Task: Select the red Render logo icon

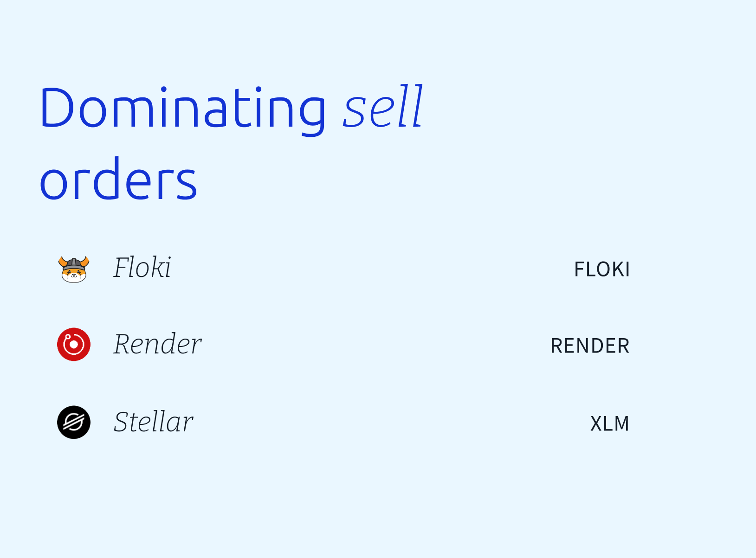Action: coord(74,345)
